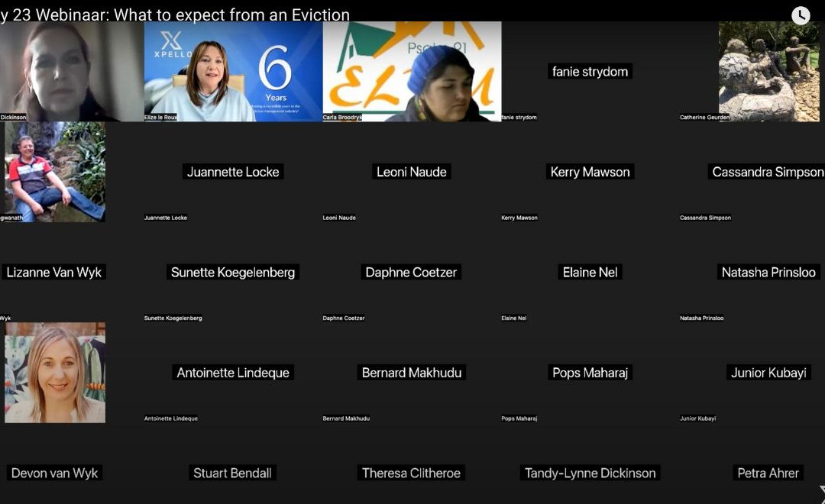This screenshot has height=504, width=825.
Task: Click the blonde woman's profile photo
Action: (55, 373)
